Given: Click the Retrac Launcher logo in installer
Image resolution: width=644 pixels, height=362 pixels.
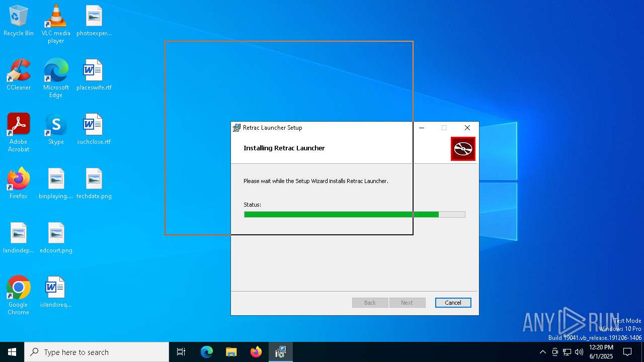Looking at the screenshot, I should coord(463,149).
